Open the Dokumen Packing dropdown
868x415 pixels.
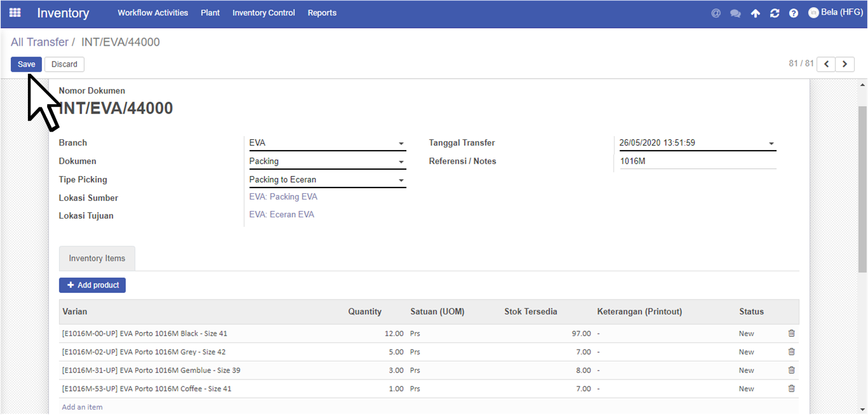coord(327,161)
